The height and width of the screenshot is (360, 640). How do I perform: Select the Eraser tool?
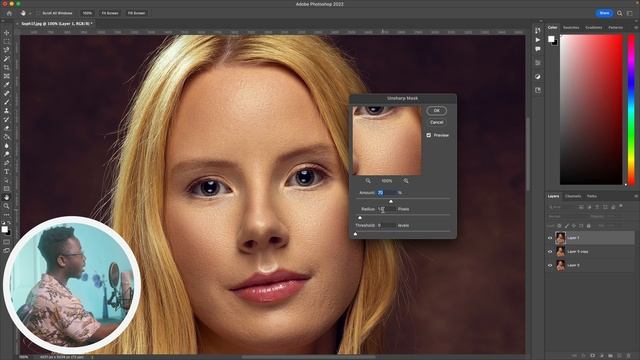point(7,128)
